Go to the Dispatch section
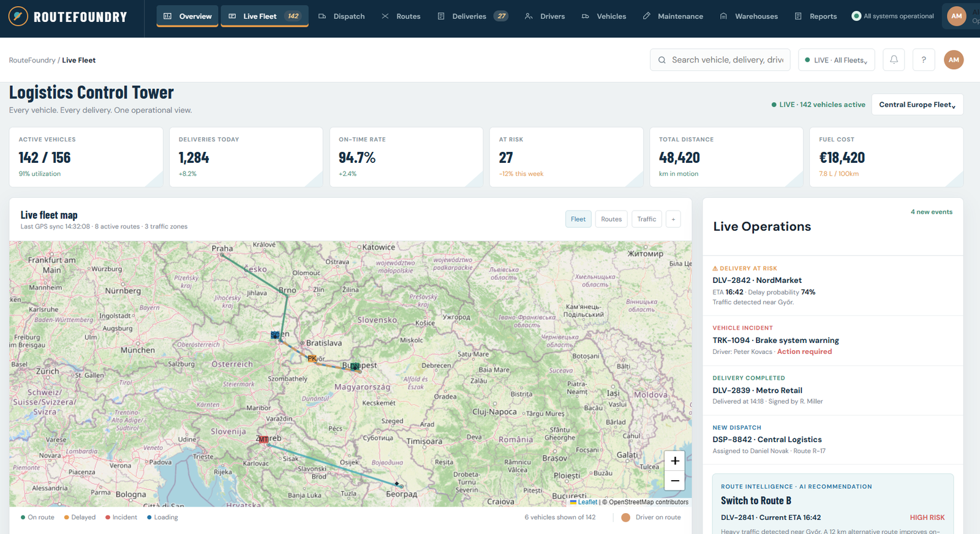The width and height of the screenshot is (980, 534). pyautogui.click(x=342, y=16)
